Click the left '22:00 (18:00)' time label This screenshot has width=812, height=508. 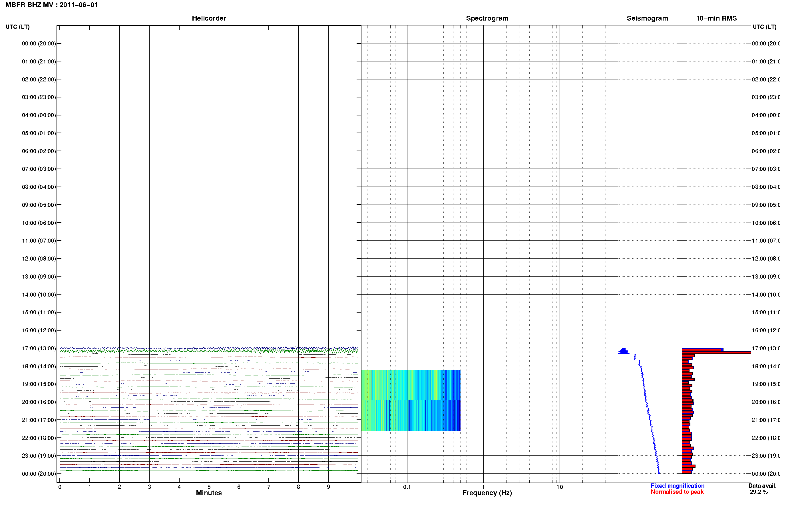click(39, 438)
